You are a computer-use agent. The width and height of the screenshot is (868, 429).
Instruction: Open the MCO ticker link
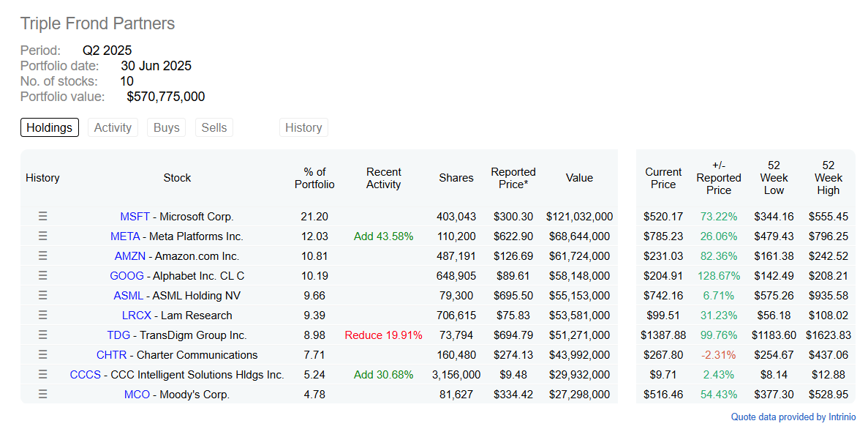tap(137, 395)
